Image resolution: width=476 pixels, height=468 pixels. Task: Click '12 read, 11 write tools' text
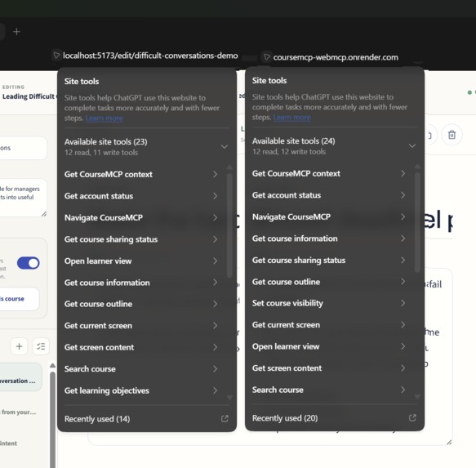tap(101, 153)
